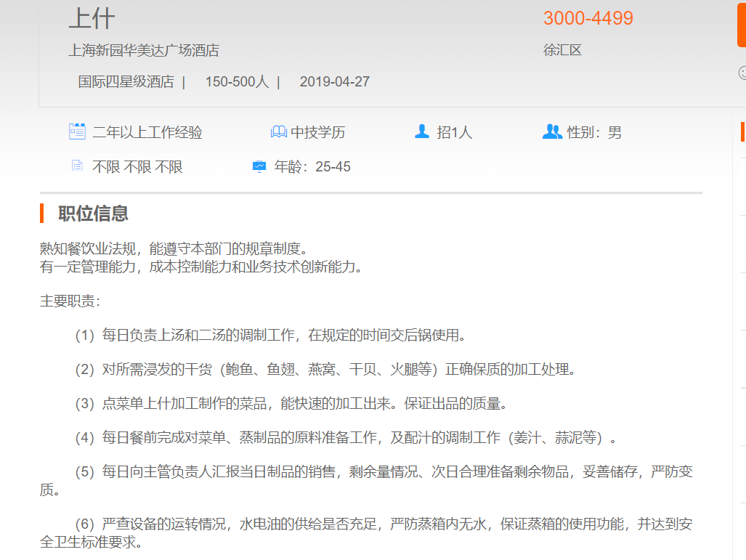Click the 国际四星级酒店 category text

(126, 81)
